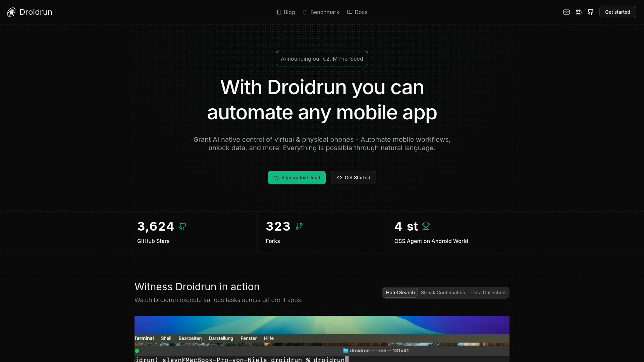Click the star icon next to 3,624
Image resolution: width=644 pixels, height=362 pixels.
(182, 226)
